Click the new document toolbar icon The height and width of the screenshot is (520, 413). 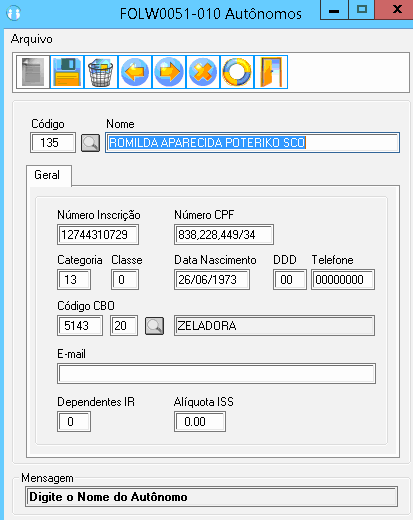click(33, 72)
